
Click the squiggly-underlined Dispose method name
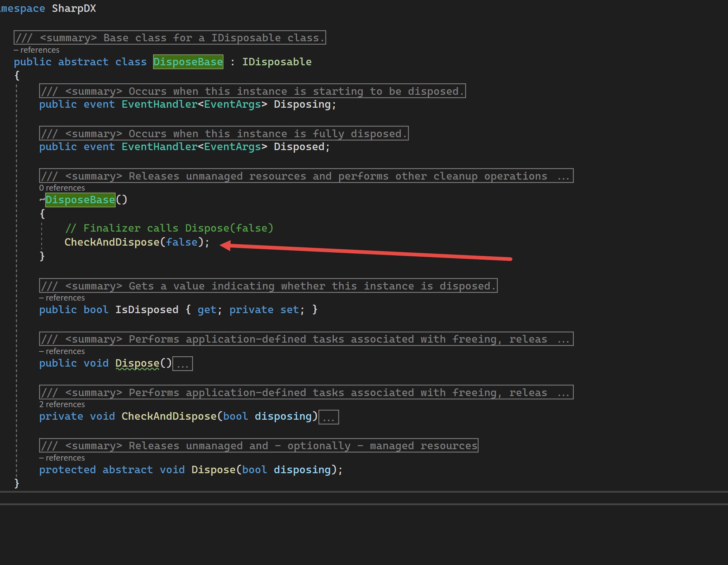click(137, 363)
